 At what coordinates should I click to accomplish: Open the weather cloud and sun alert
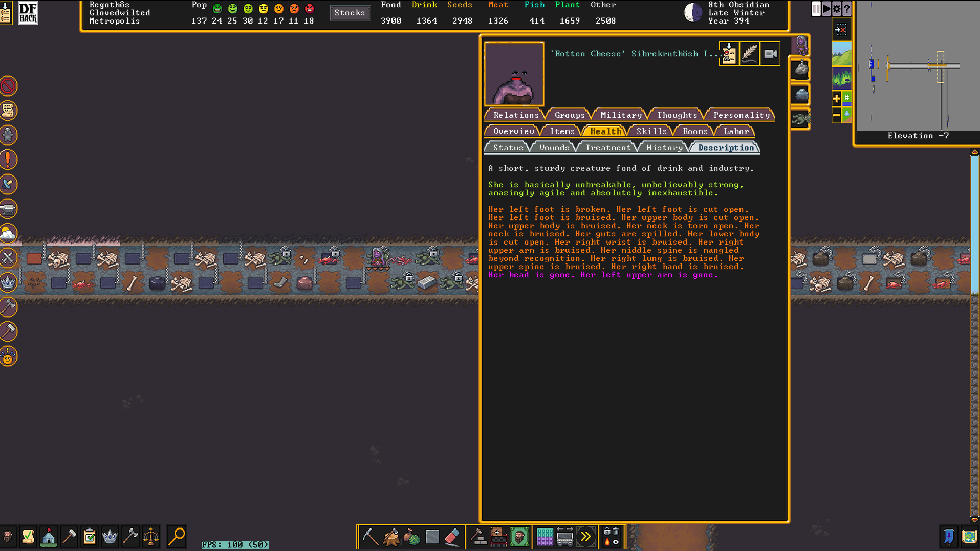(9, 233)
